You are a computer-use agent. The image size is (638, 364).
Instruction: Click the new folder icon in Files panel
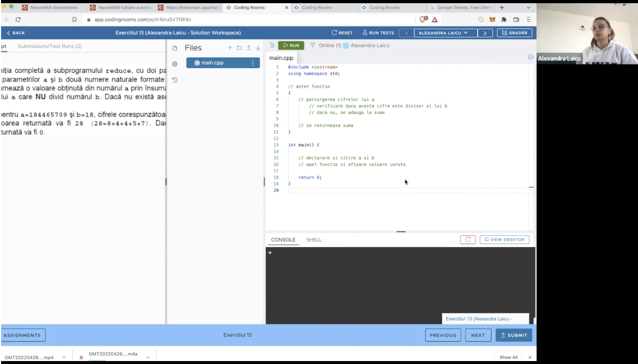coord(239,48)
